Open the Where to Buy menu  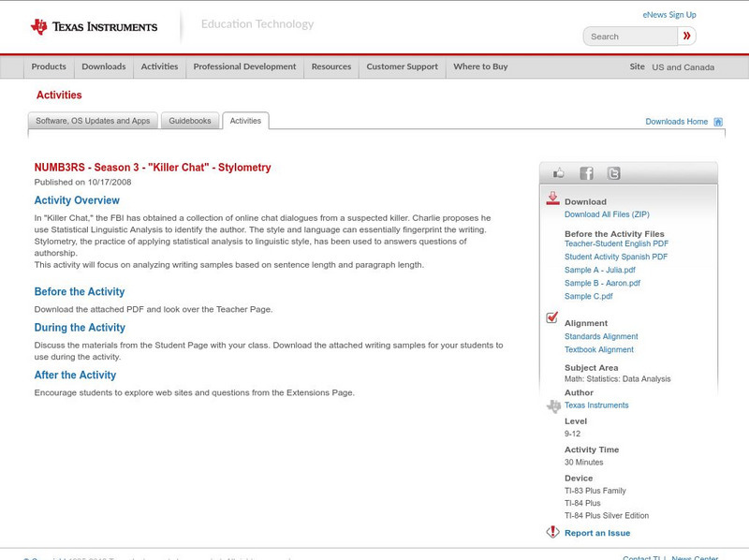[x=480, y=66]
